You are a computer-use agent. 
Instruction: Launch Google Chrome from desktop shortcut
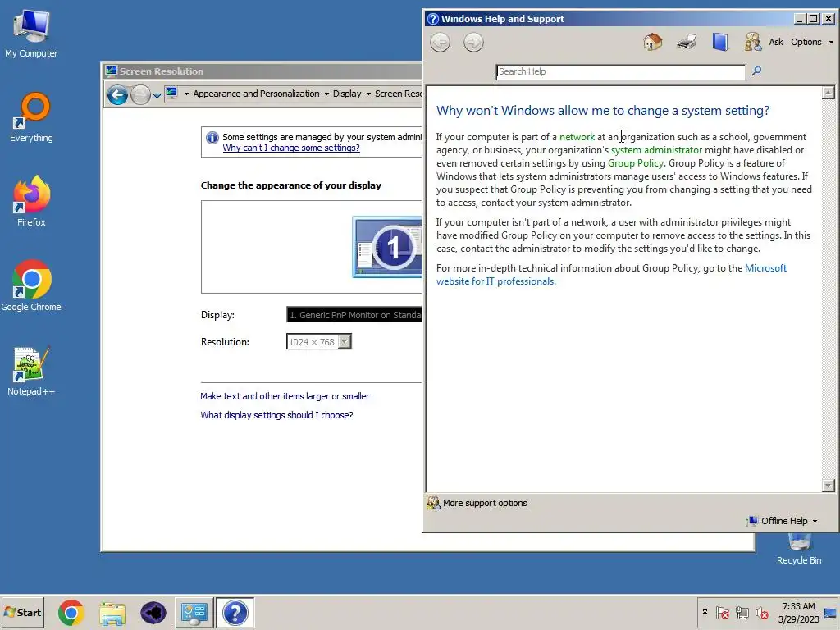tap(31, 286)
